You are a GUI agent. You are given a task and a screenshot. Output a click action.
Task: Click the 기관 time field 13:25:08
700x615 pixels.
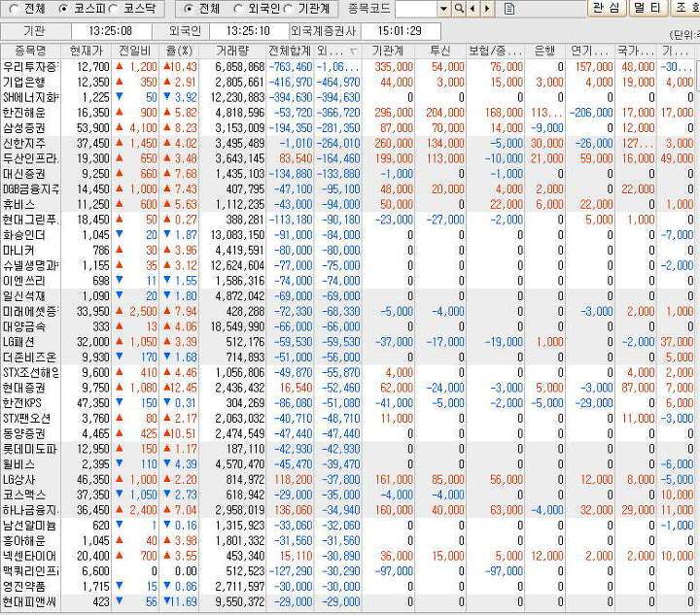tap(111, 31)
